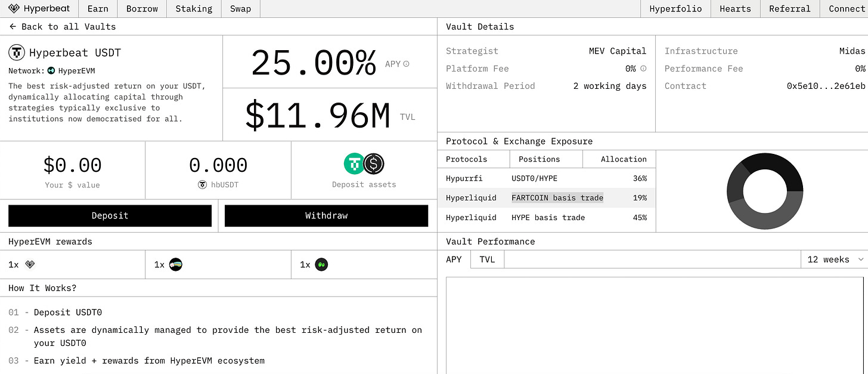
Task: Click the black dollar-sign deposit asset icon
Action: tap(374, 163)
